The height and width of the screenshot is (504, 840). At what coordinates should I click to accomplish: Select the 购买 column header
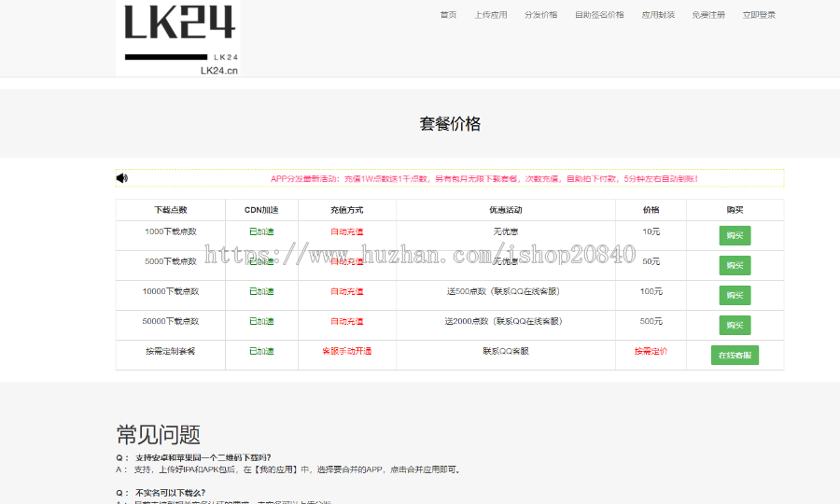coord(735,210)
